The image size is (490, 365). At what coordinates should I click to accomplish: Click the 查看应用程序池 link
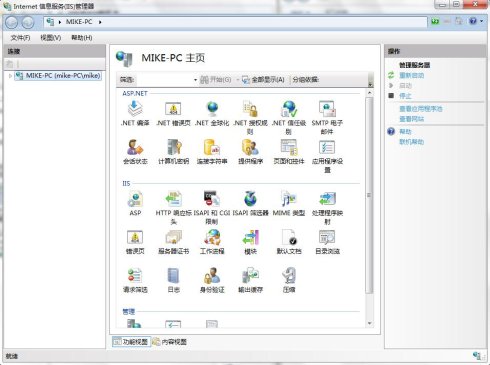coord(421,109)
